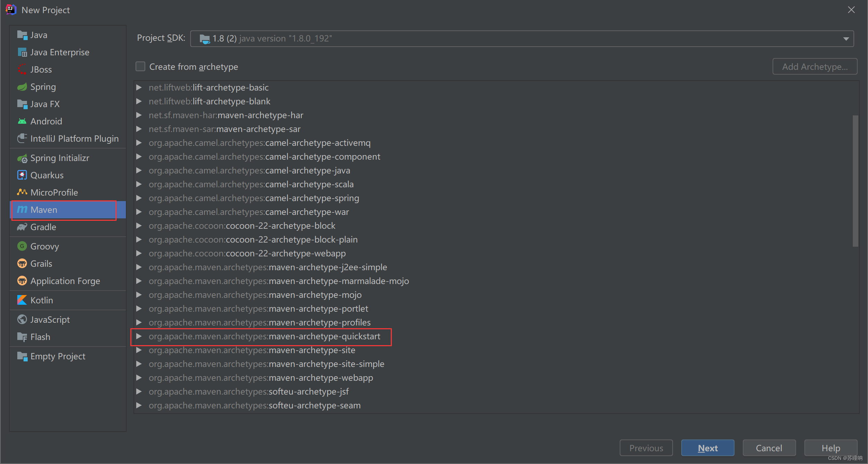This screenshot has height=464, width=868.
Task: Click the IntelliJ Platform Plugin icon
Action: pos(22,139)
